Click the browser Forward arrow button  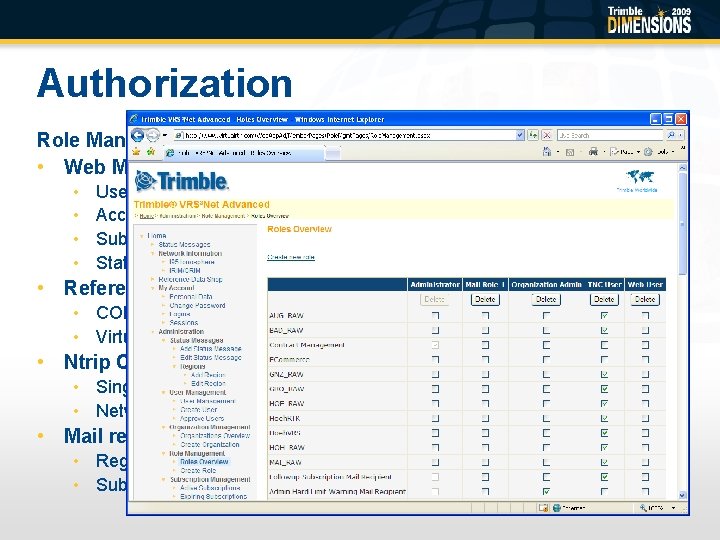pyautogui.click(x=153, y=135)
